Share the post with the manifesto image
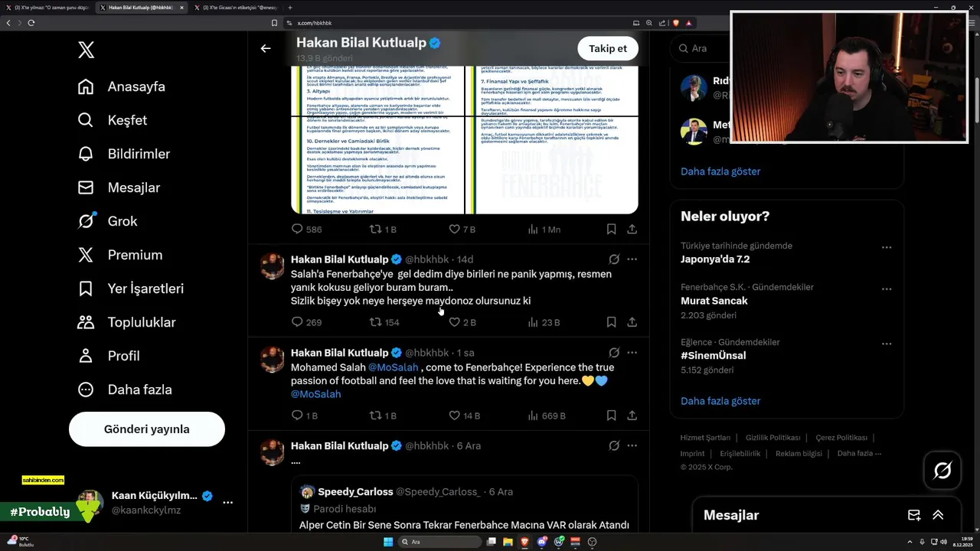 click(632, 229)
